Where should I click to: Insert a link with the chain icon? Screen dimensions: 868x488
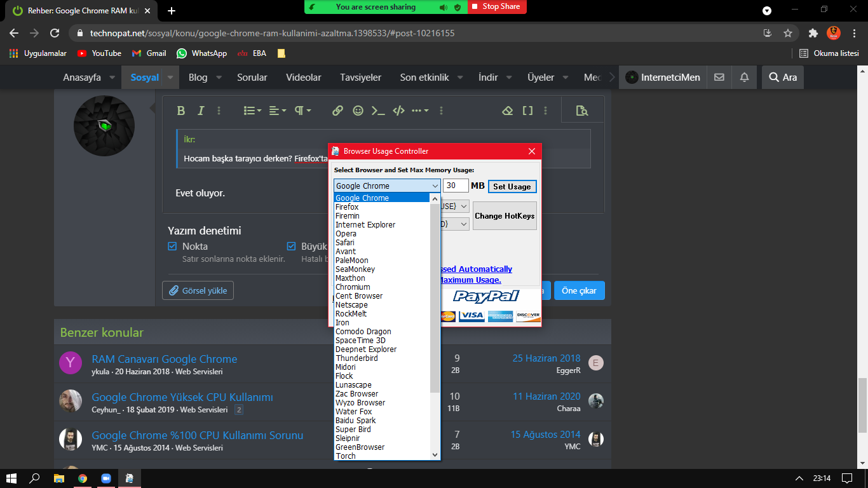(337, 111)
